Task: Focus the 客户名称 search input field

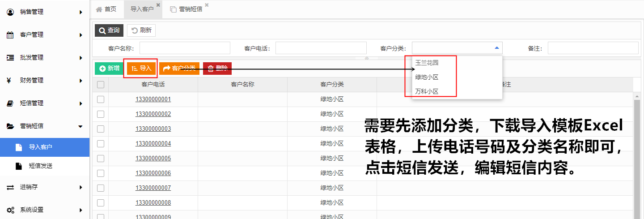Action: pyautogui.click(x=185, y=48)
